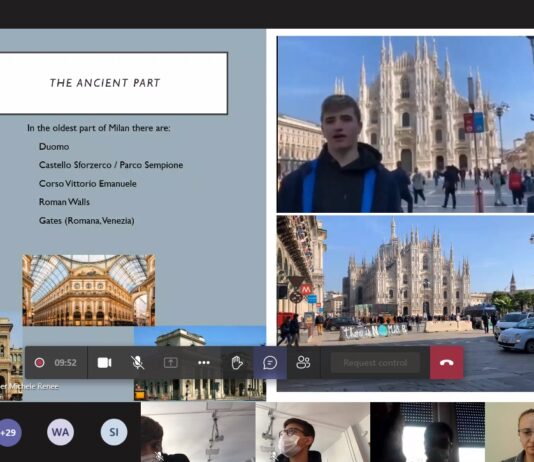Click 'THE ANCIENT PART' slide title
Screen dimensions: 534x462
pos(105,83)
